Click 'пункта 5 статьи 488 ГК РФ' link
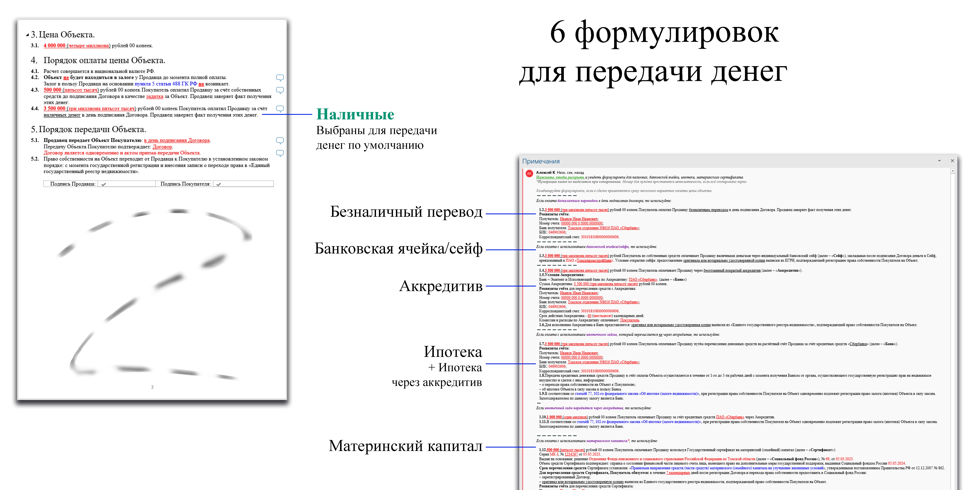 166,84
